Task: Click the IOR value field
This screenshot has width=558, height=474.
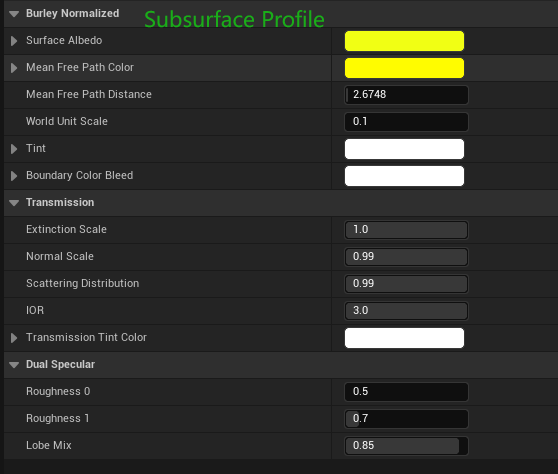Action: pos(406,311)
